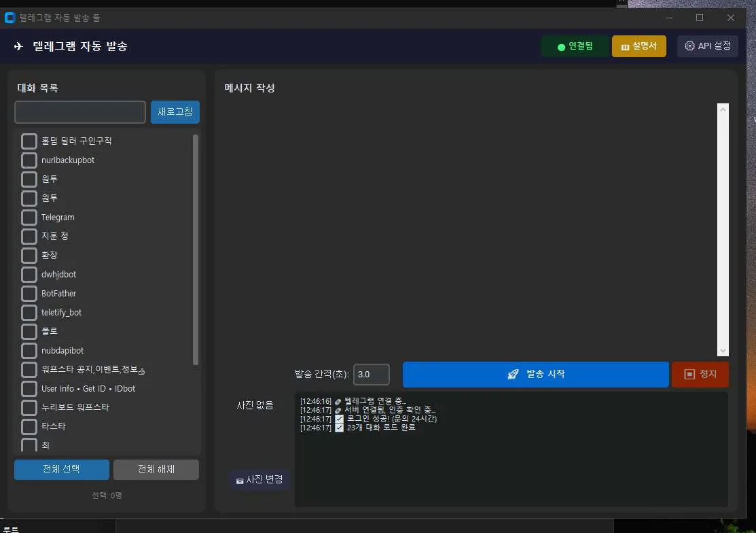Click the 23개 대화 로드 완료 log line
The height and width of the screenshot is (533, 756).
click(x=358, y=428)
